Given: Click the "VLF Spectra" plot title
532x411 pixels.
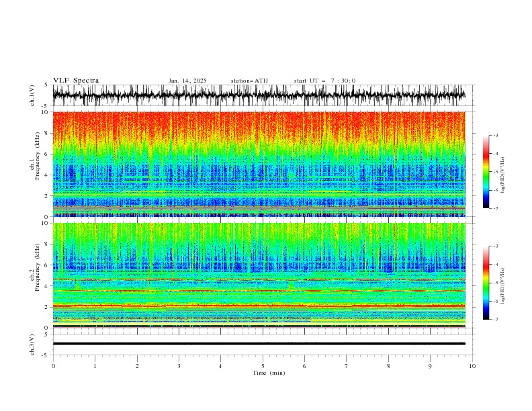Looking at the screenshot, I should tap(76, 81).
